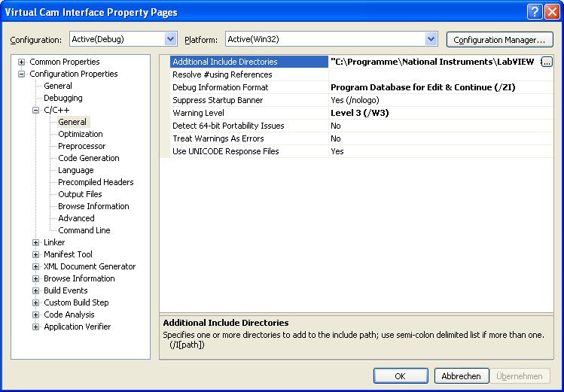Collapse the C/C++ node

[x=35, y=110]
